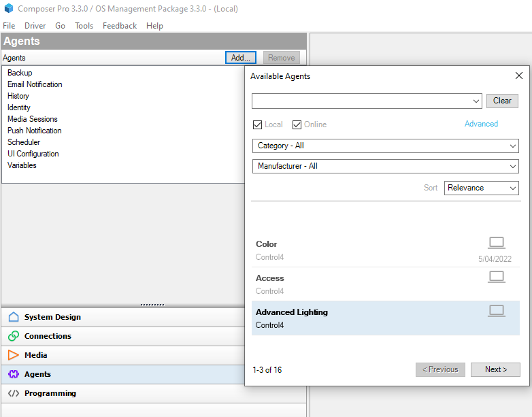Click the Advanced link

[481, 124]
